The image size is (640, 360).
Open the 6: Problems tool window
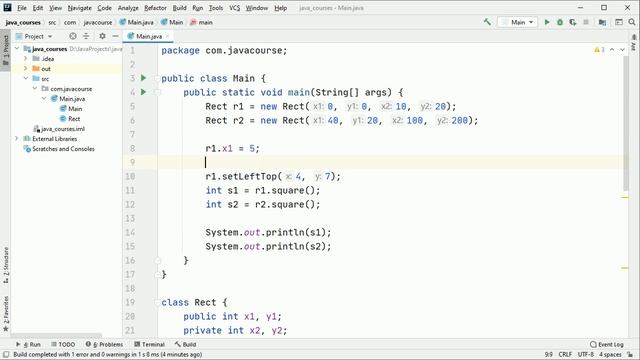click(104, 344)
